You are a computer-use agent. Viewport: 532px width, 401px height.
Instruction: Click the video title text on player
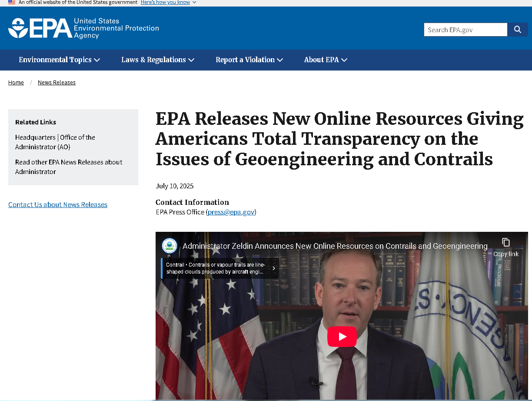[335, 246]
